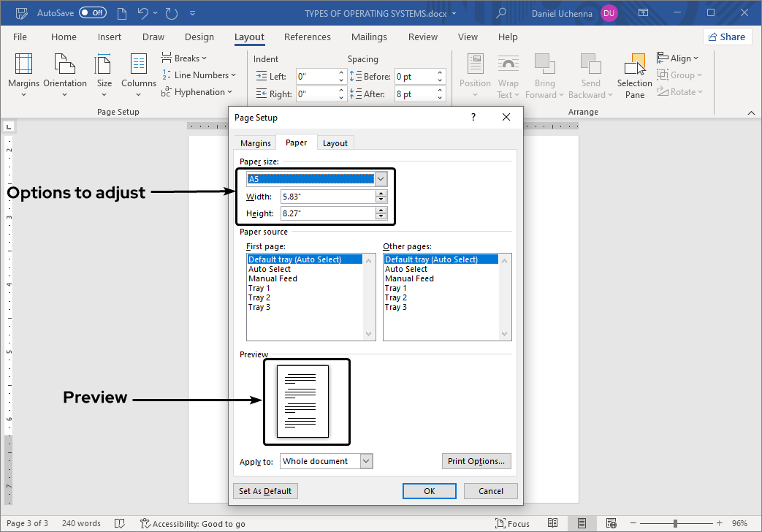This screenshot has width=762, height=532.
Task: Click the Print Options button
Action: (x=476, y=461)
